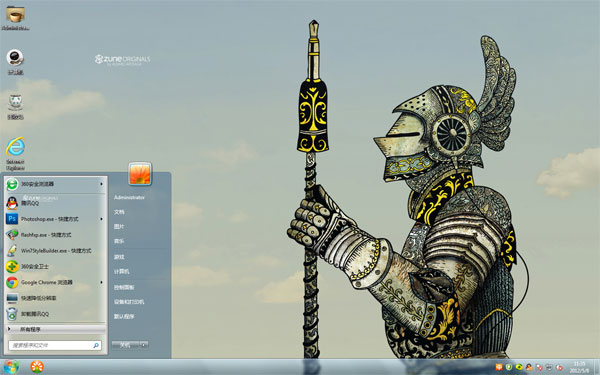Open Devices and Printers (设备和打印机)
This screenshot has height=375, width=600.
tap(129, 302)
